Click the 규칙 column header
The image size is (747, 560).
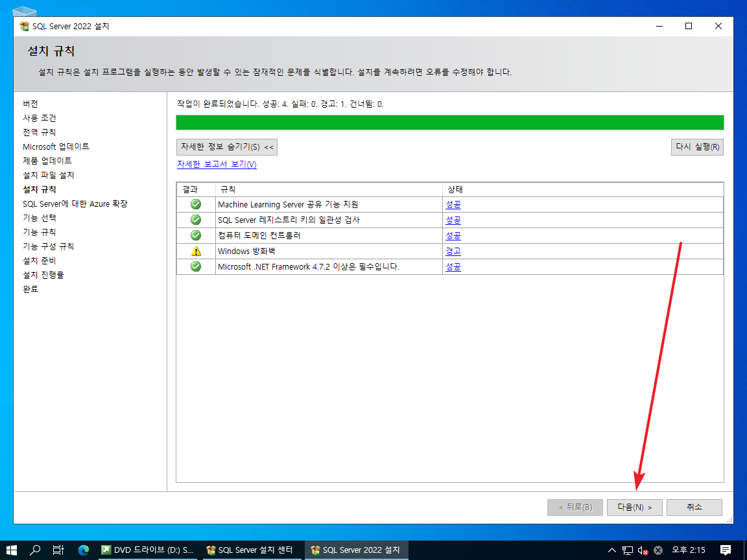coord(329,189)
